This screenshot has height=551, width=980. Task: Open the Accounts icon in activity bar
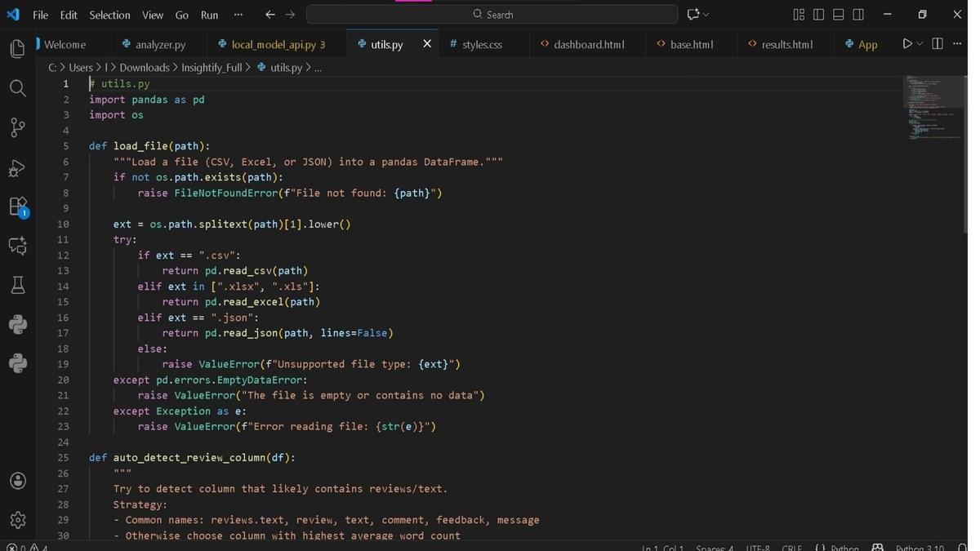pos(17,480)
